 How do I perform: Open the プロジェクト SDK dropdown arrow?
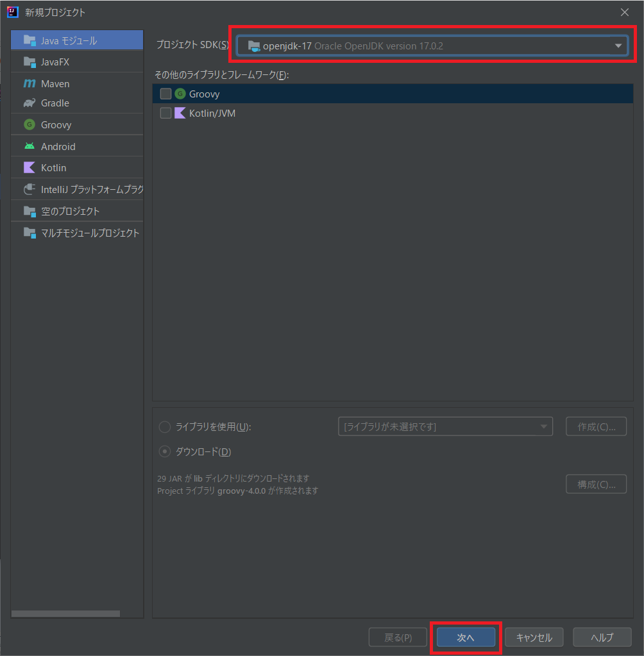(x=618, y=46)
